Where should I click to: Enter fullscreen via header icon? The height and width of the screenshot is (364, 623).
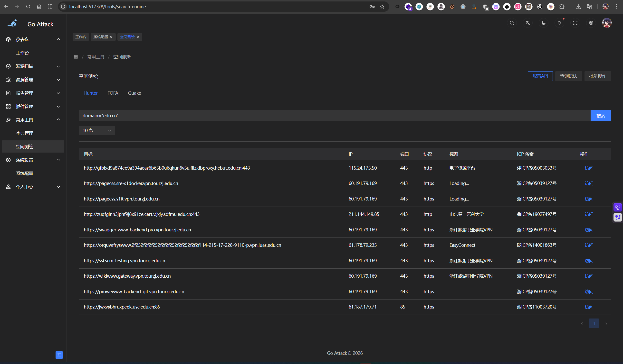(x=575, y=23)
